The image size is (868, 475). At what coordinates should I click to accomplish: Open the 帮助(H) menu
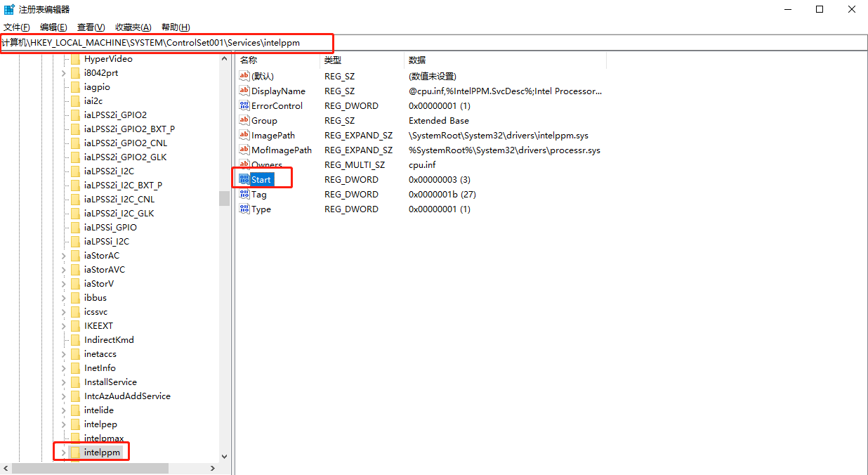176,27
